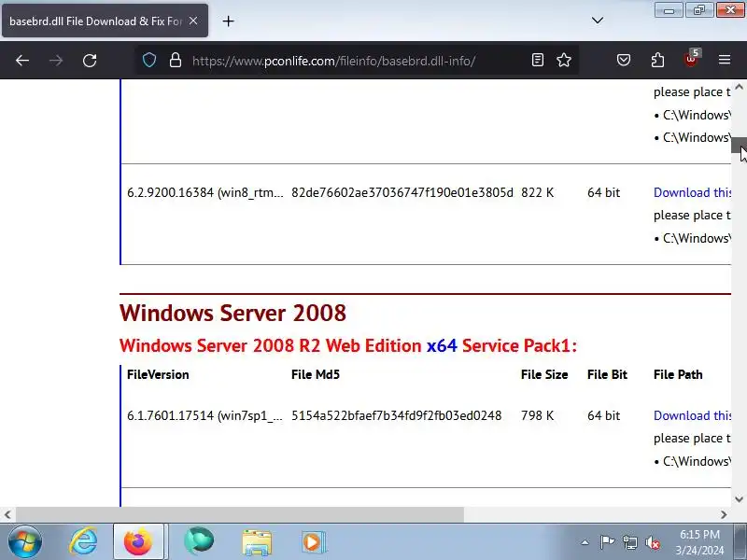Viewport: 747px width, 560px height.
Task: Click the File Md5 column header
Action: 316,374
